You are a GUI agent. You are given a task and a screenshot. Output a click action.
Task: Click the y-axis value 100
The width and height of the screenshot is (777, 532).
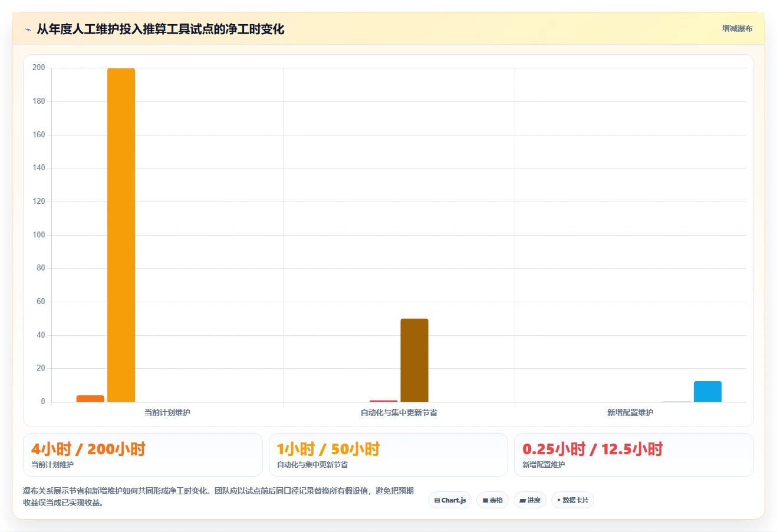pyautogui.click(x=39, y=234)
